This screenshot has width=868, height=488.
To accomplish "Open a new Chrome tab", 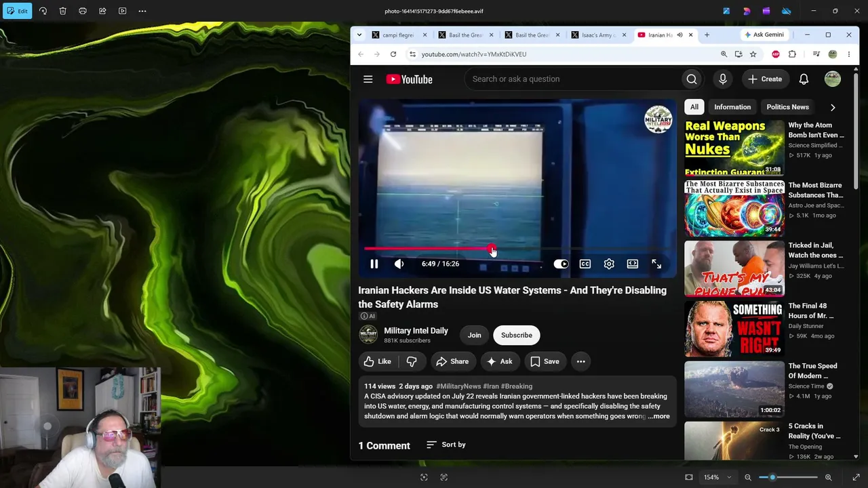I will click(707, 35).
